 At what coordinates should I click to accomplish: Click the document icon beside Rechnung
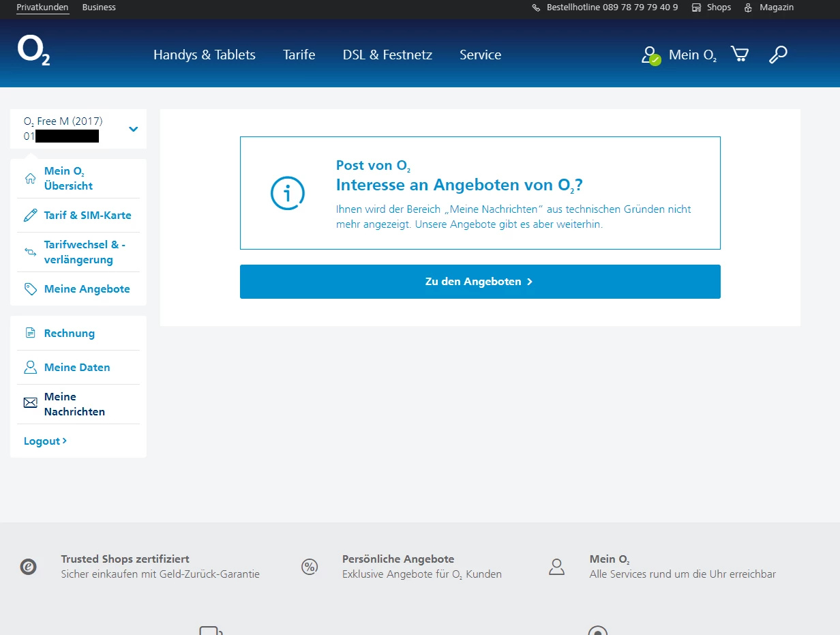[x=30, y=334]
